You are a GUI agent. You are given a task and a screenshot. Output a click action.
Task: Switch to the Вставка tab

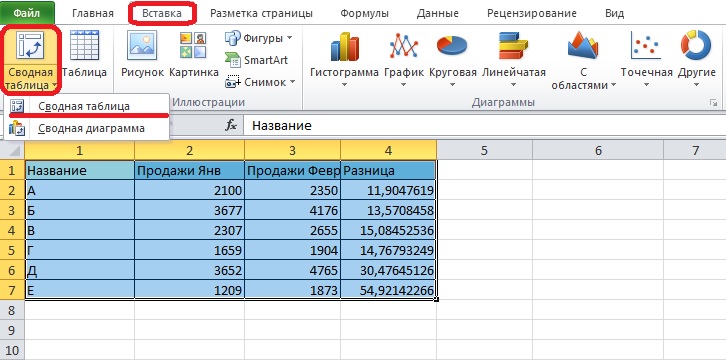pos(162,13)
